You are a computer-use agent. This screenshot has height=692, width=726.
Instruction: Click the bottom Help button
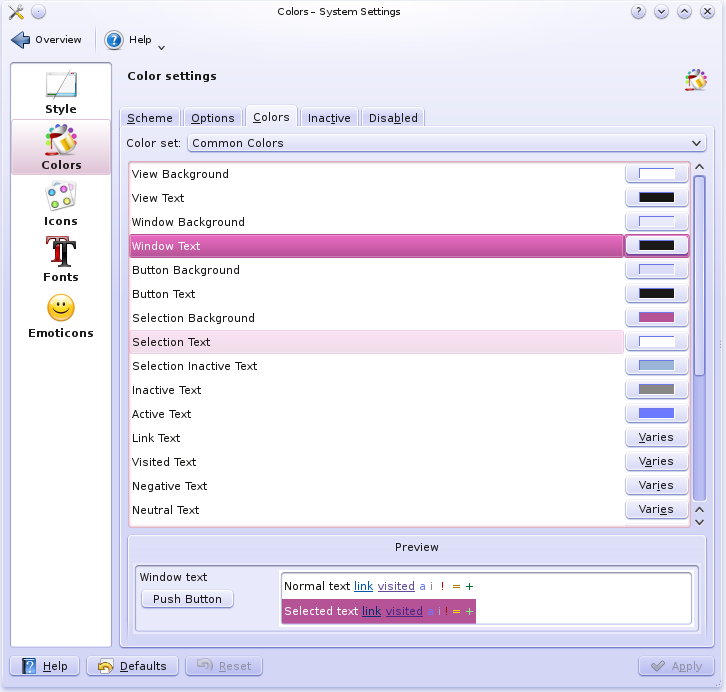click(x=44, y=666)
